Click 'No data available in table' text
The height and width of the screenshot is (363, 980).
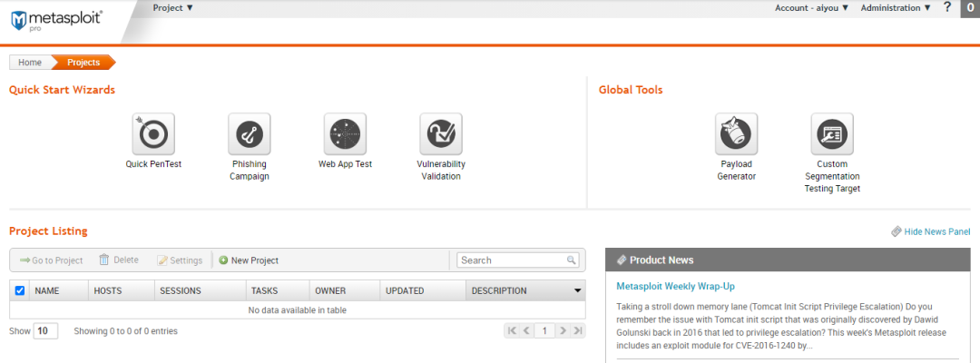pos(298,309)
